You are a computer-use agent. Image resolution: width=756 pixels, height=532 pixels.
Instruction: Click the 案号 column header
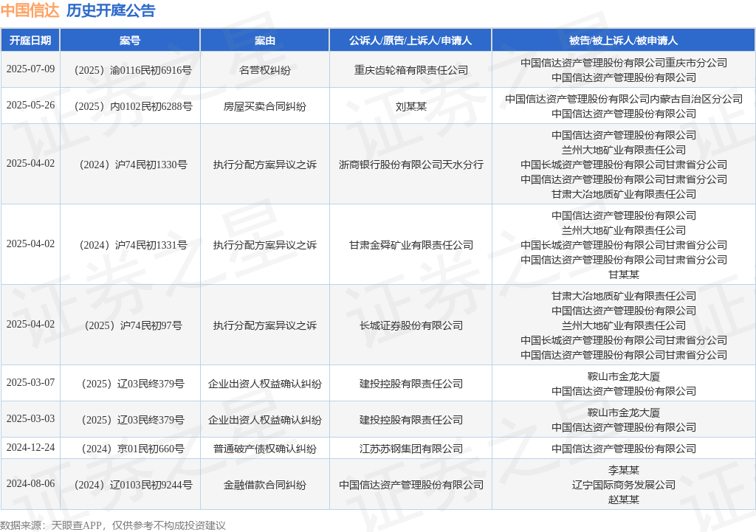coord(130,41)
